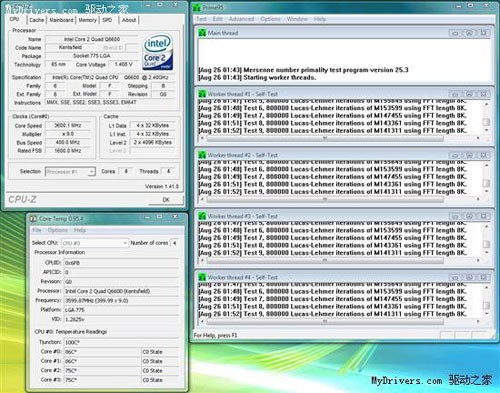Minimize the Core Temp window
Image resolution: width=500 pixels, height=393 pixels.
(x=147, y=217)
